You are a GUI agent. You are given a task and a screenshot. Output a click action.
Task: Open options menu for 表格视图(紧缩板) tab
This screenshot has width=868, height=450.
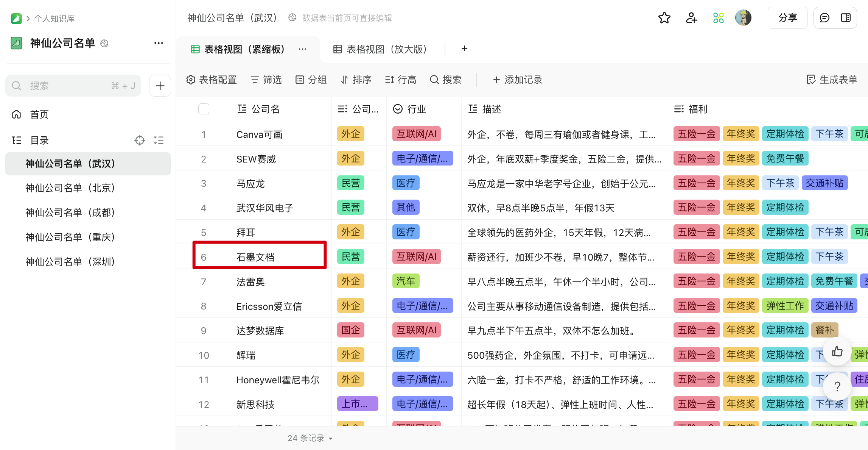[x=302, y=49]
